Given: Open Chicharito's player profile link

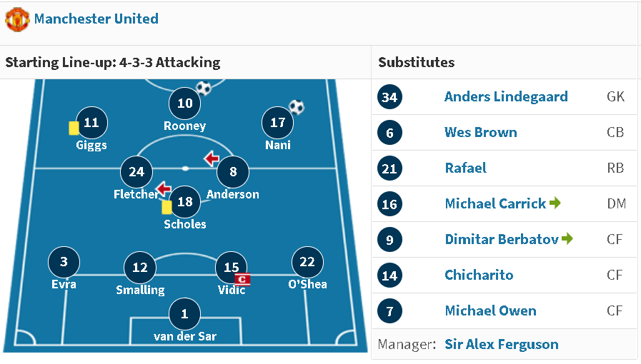Looking at the screenshot, I should tap(479, 275).
